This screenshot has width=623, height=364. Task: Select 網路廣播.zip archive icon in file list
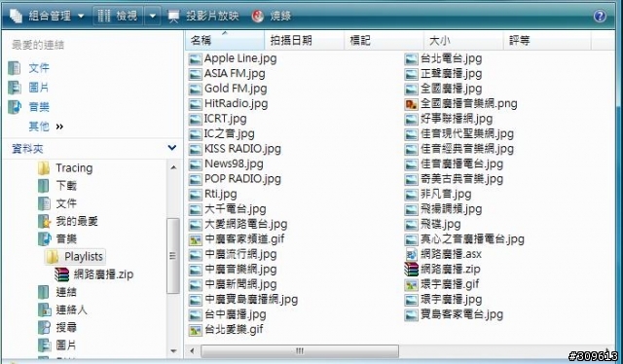411,270
